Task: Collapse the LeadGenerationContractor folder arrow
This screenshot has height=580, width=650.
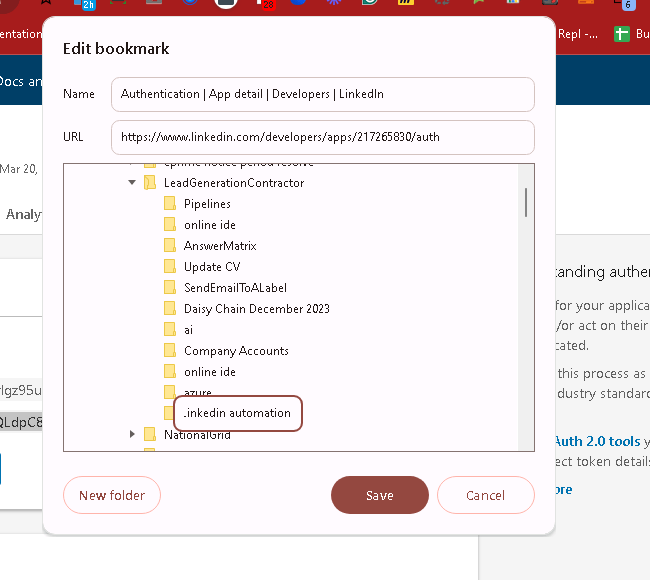Action: point(132,182)
